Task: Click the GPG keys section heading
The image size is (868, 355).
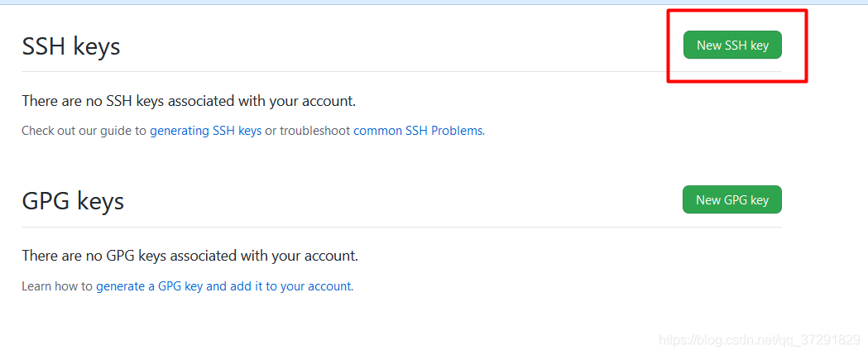Action: (73, 201)
